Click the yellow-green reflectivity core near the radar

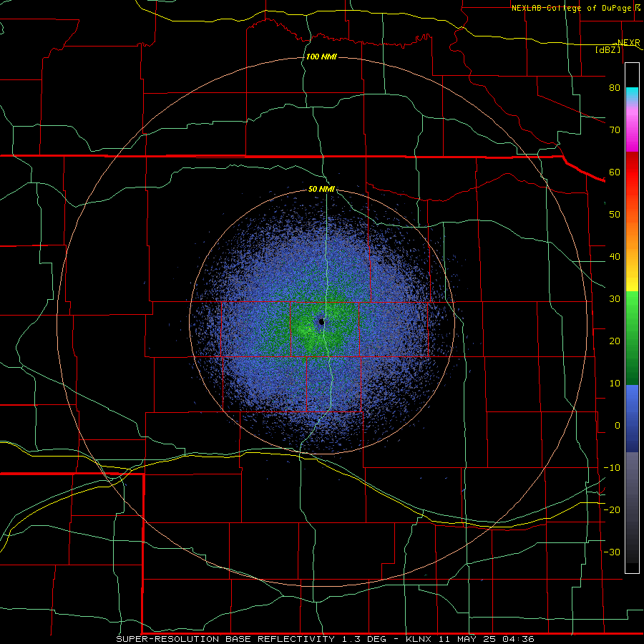[307, 329]
